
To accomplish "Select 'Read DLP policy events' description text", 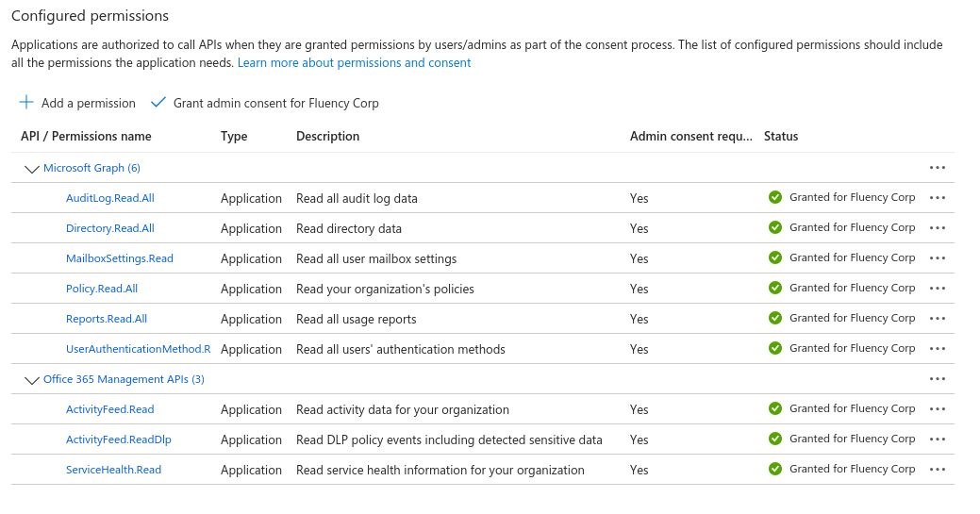I will pos(449,439).
